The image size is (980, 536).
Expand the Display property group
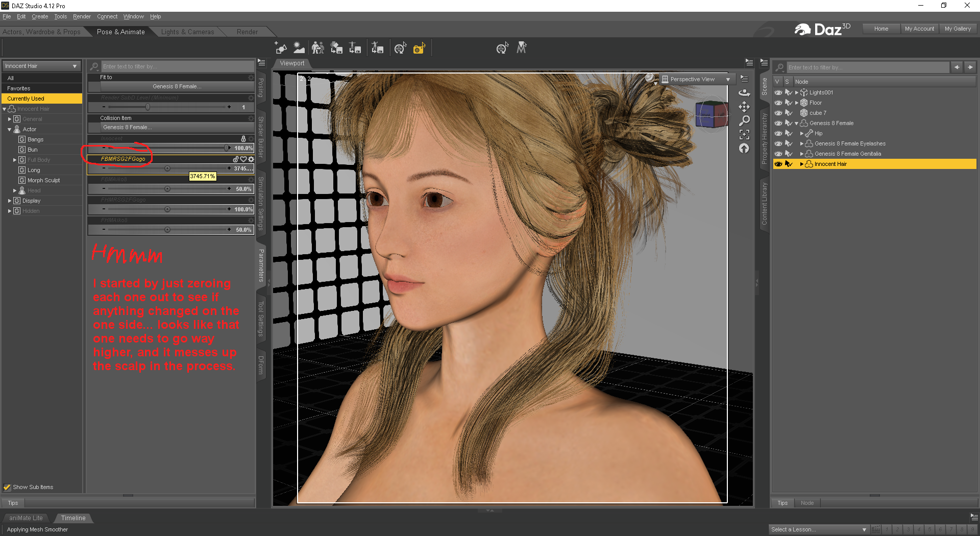pyautogui.click(x=10, y=201)
